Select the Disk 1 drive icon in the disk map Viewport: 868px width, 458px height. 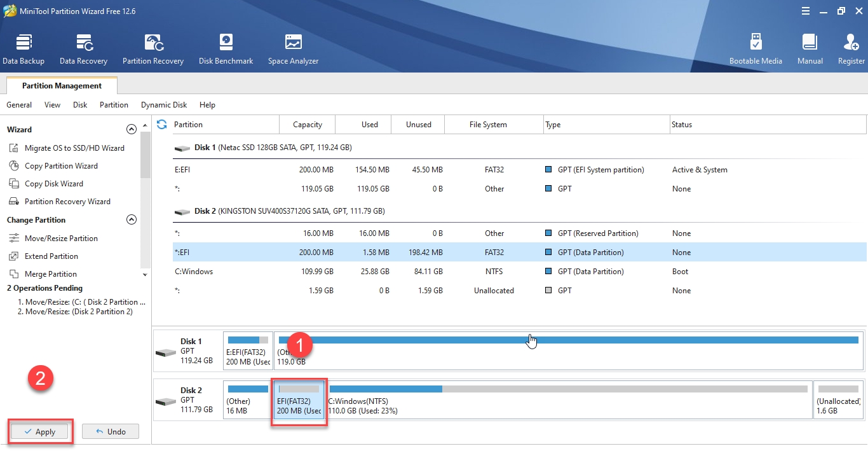pos(166,352)
